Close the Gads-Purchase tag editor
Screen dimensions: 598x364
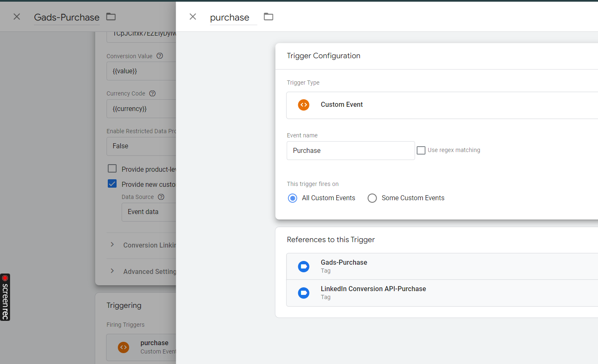pos(17,17)
